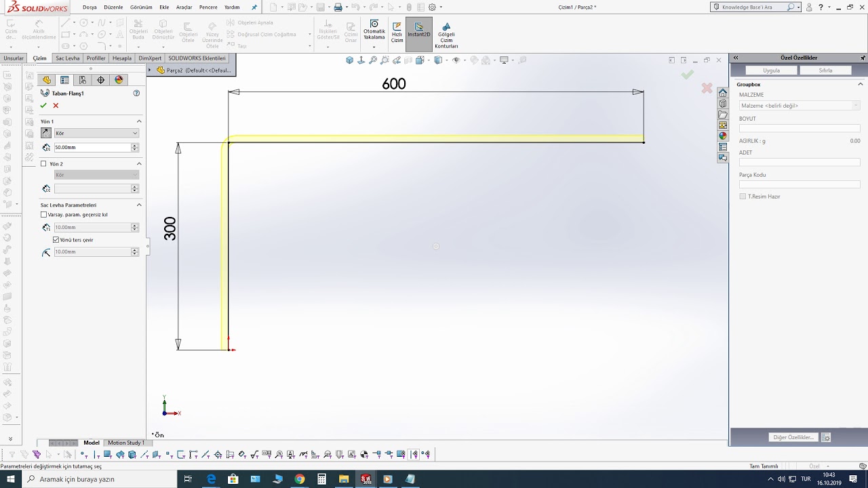The height and width of the screenshot is (488, 868).
Task: Open the Düzenle menu
Action: [x=113, y=7]
